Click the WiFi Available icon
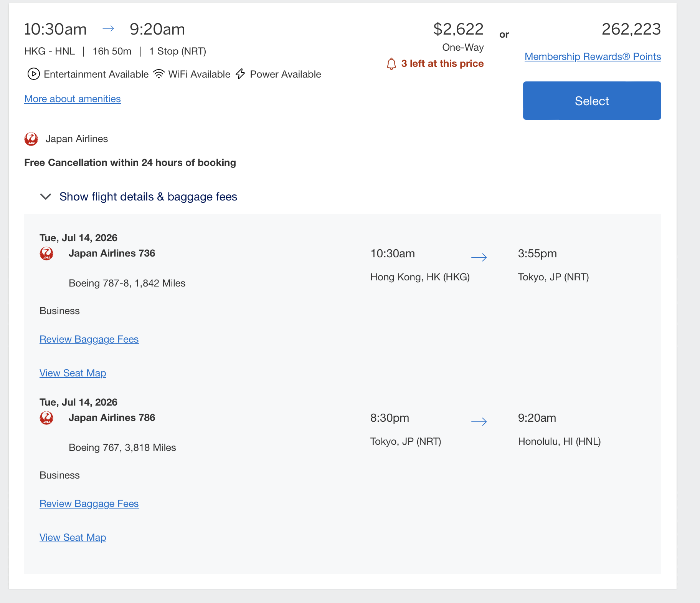Screen dimensions: 700x603 tap(158, 74)
